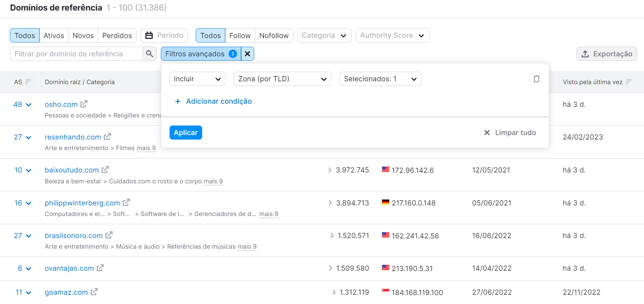
Task: Switch to the Perdidos tab
Action: pyautogui.click(x=117, y=35)
